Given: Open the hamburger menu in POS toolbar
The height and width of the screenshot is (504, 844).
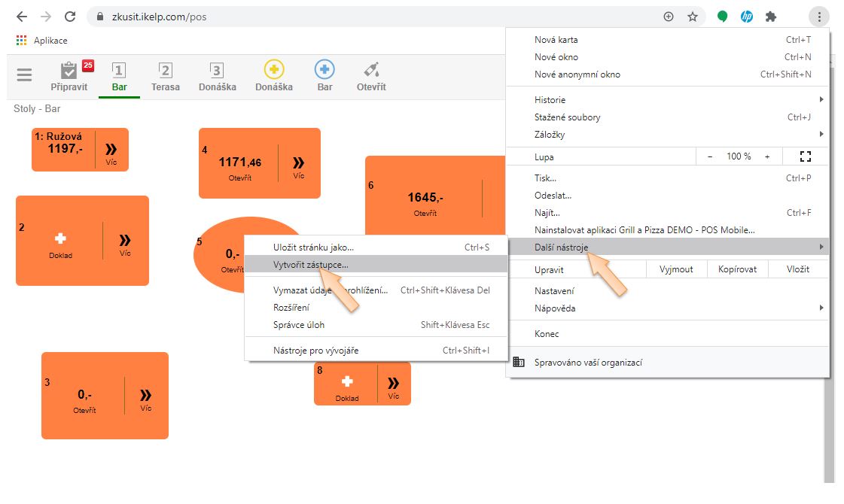Looking at the screenshot, I should point(25,75).
